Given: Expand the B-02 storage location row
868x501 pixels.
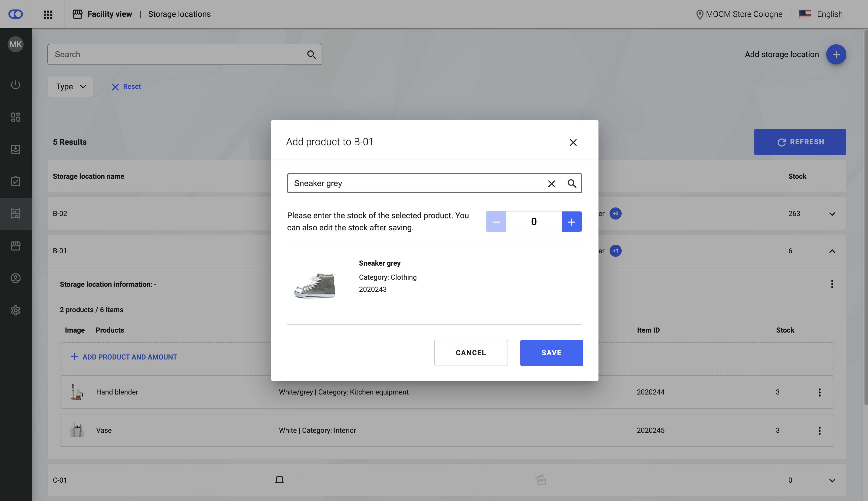Looking at the screenshot, I should (832, 214).
